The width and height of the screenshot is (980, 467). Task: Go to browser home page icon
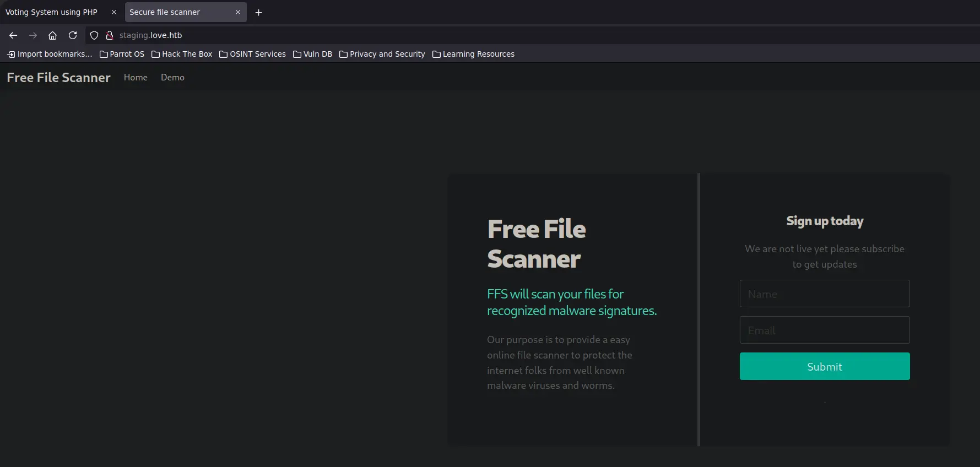coord(52,35)
